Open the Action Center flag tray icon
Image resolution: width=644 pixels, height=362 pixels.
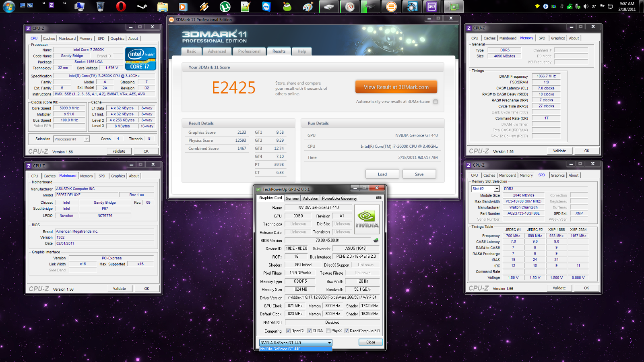(602, 6)
